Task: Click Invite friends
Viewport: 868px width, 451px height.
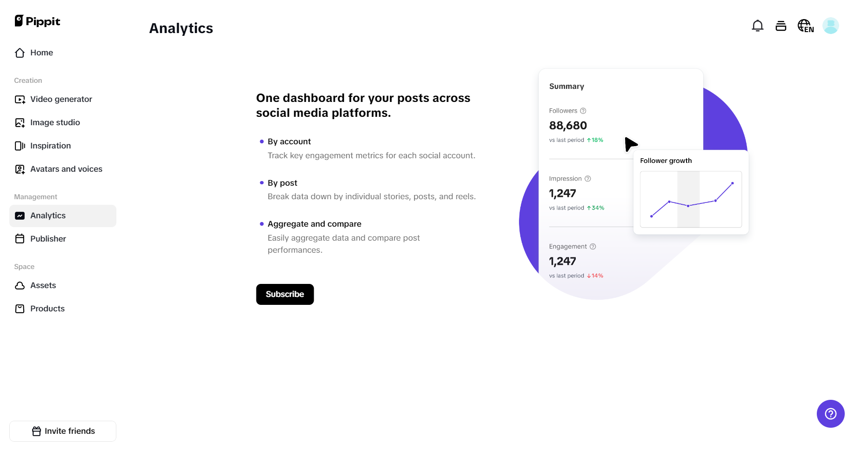Action: tap(62, 431)
